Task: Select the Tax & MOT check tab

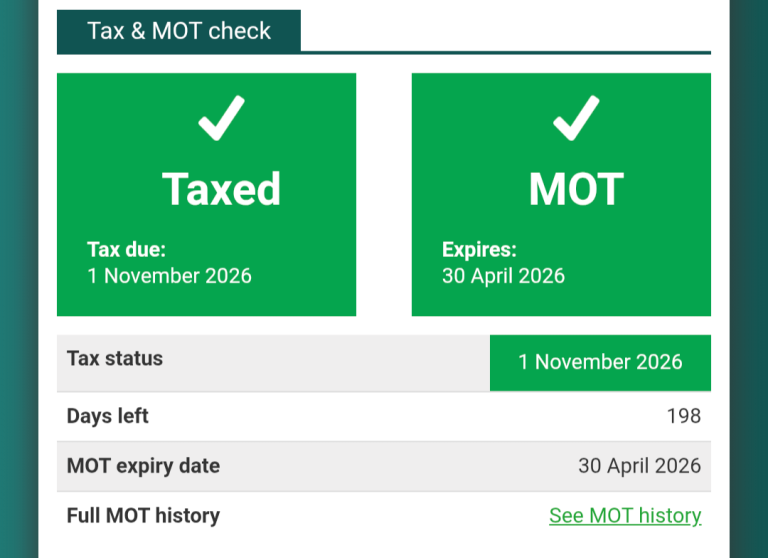Action: (x=179, y=31)
